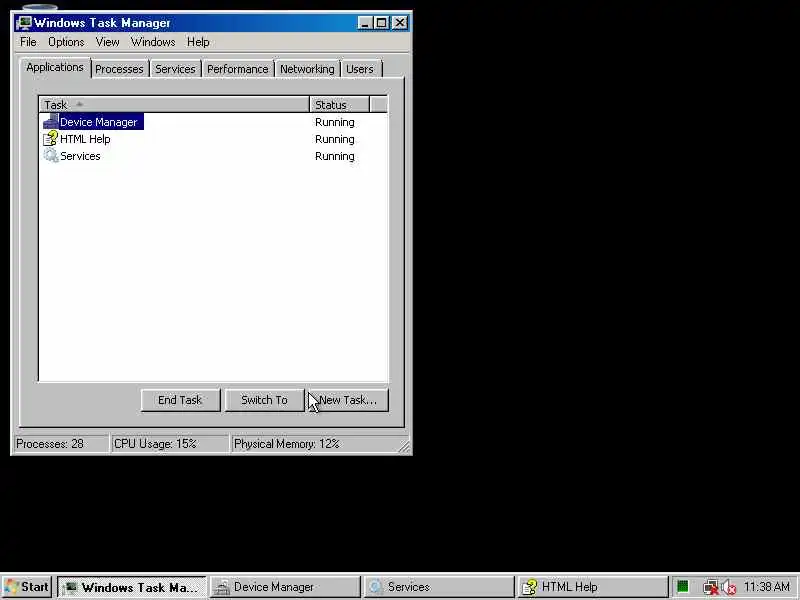Select the Services task row
The image size is (800, 600).
click(213, 156)
